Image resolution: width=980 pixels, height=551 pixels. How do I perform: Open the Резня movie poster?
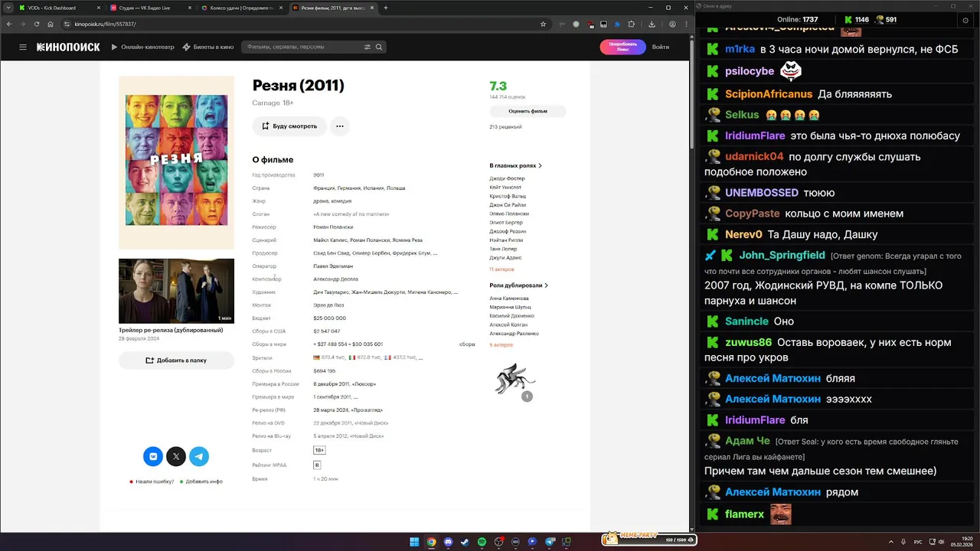pyautogui.click(x=176, y=161)
